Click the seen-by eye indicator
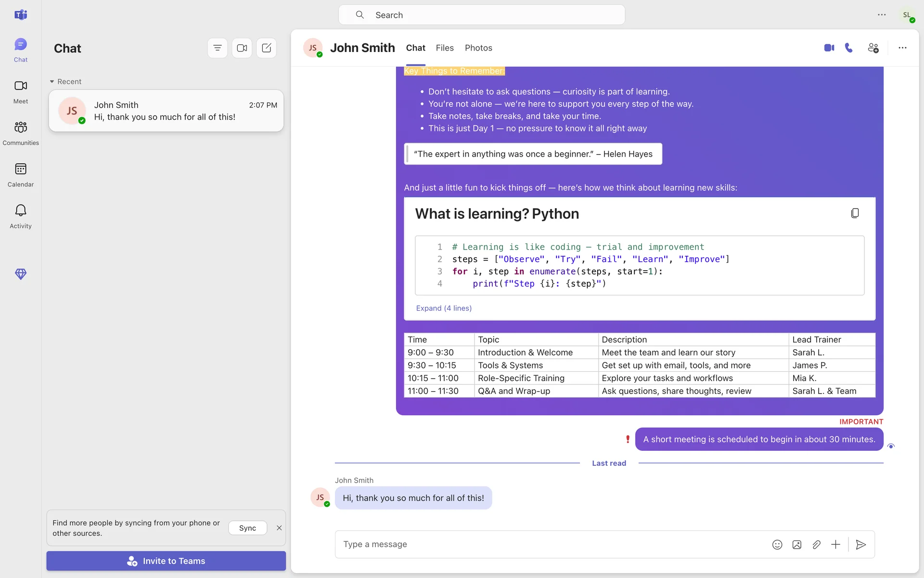This screenshot has width=924, height=578. (x=891, y=446)
